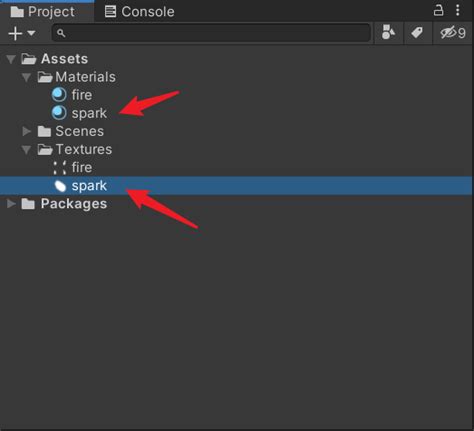Expand the Packages folder arrow

(x=11, y=204)
